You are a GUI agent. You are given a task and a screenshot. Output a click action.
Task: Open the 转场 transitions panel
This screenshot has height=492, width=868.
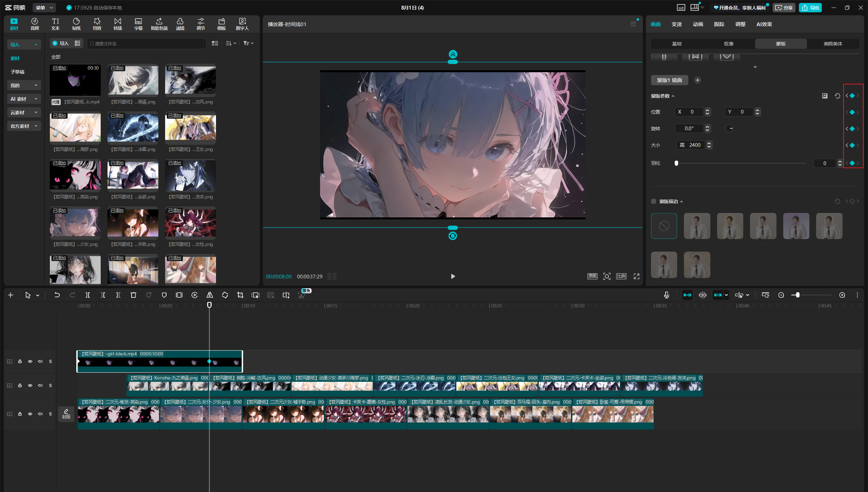pyautogui.click(x=118, y=24)
